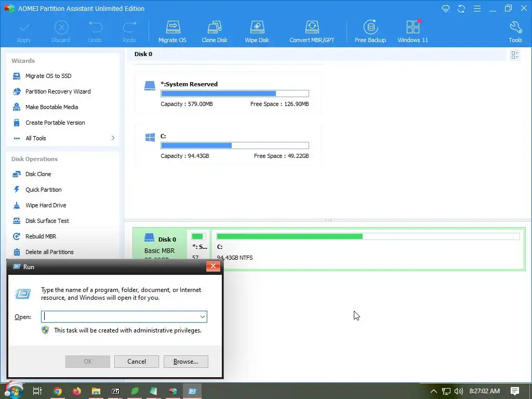Select the System Reserved partition card
The height and width of the screenshot is (399, 532).
pyautogui.click(x=228, y=92)
